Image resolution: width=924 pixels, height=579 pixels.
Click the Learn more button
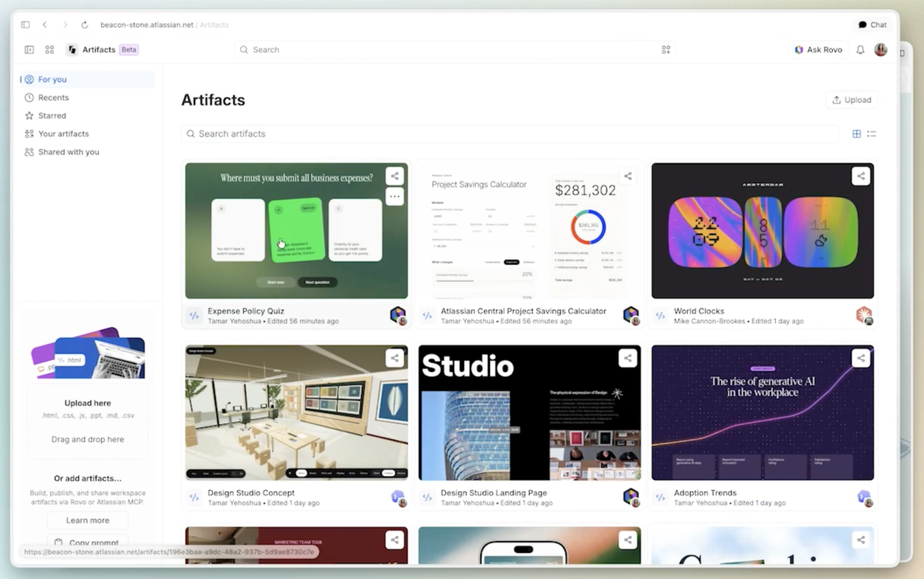click(88, 521)
